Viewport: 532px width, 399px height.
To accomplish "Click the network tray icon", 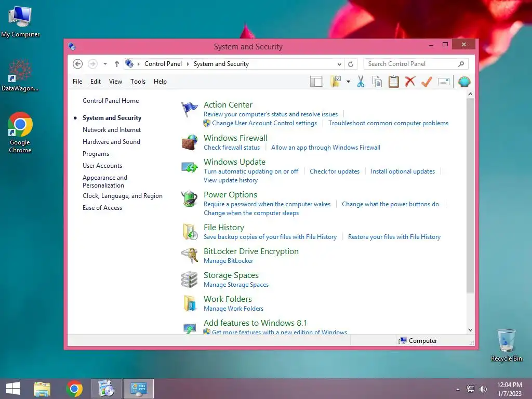I will coord(471,389).
